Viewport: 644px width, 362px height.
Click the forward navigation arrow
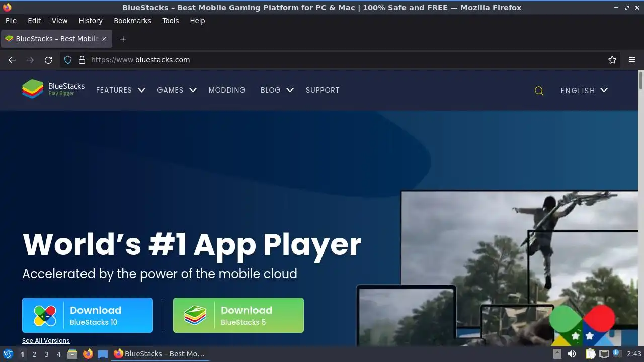[30, 60]
